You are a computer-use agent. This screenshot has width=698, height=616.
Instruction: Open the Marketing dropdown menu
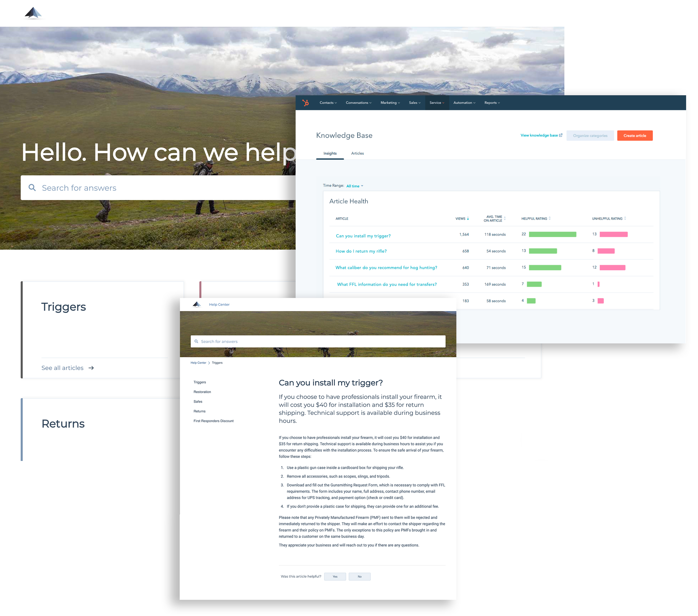tap(389, 102)
